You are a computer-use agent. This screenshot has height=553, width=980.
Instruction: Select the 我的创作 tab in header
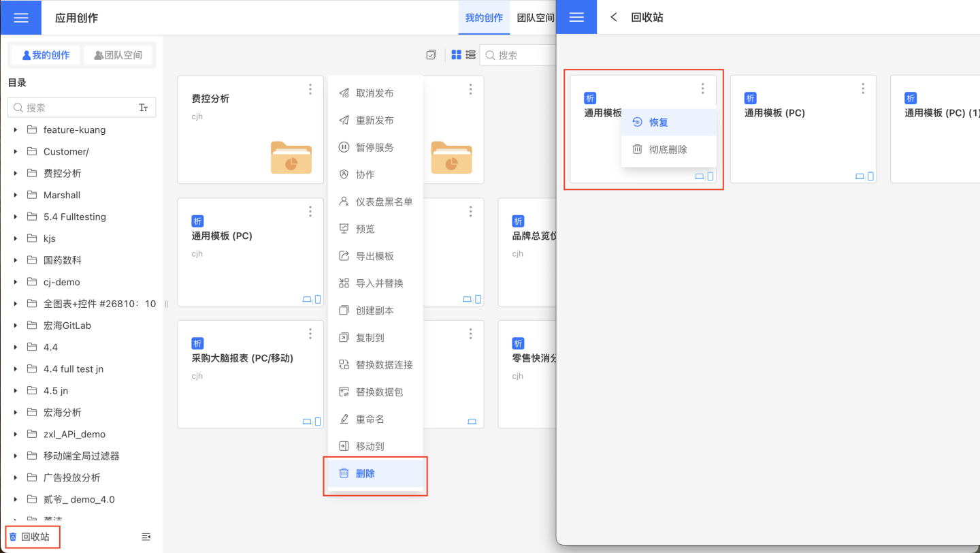click(484, 18)
